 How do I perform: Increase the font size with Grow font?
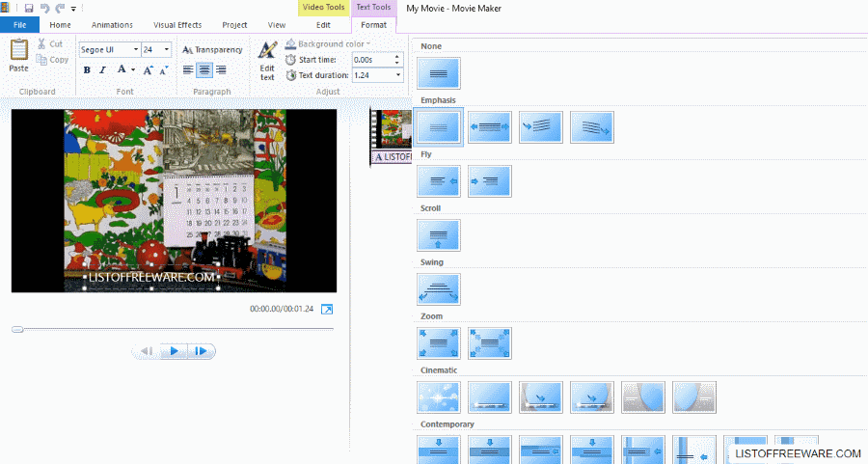pyautogui.click(x=148, y=69)
